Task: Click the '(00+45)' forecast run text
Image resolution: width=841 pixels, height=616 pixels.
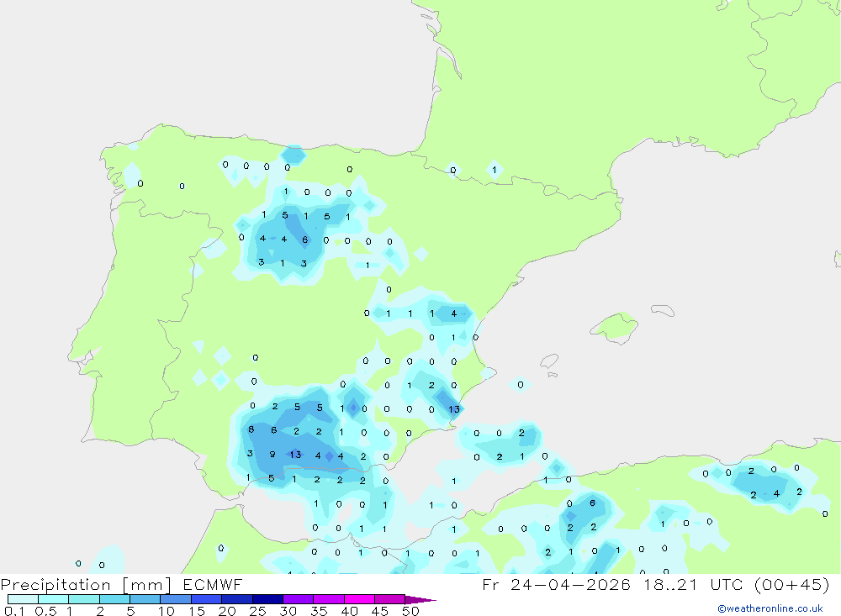Action: pos(791,584)
